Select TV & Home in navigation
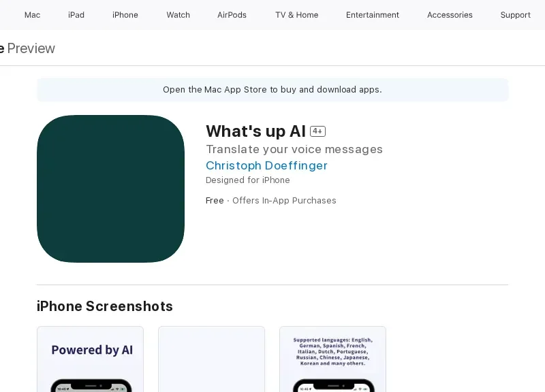The width and height of the screenshot is (545, 392). pos(297,15)
